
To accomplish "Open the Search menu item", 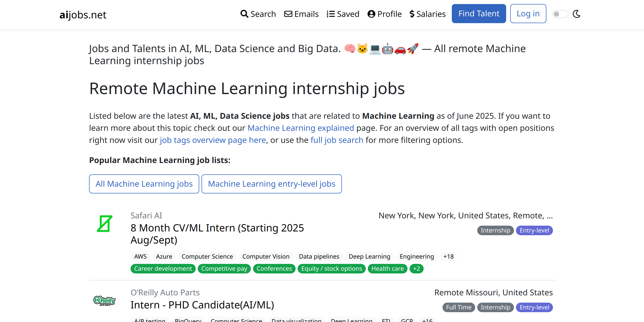I will [258, 14].
